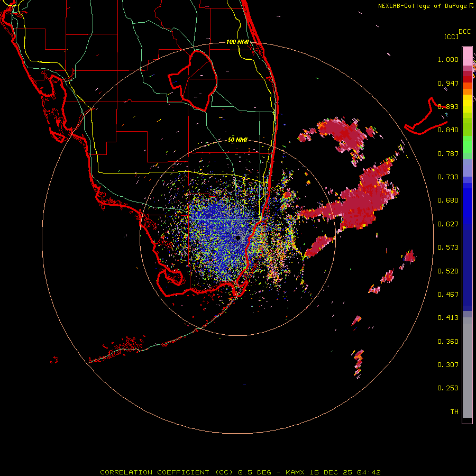The width and height of the screenshot is (476, 476).
Task: Click the 0.360 color scale value
Action: pyautogui.click(x=448, y=342)
